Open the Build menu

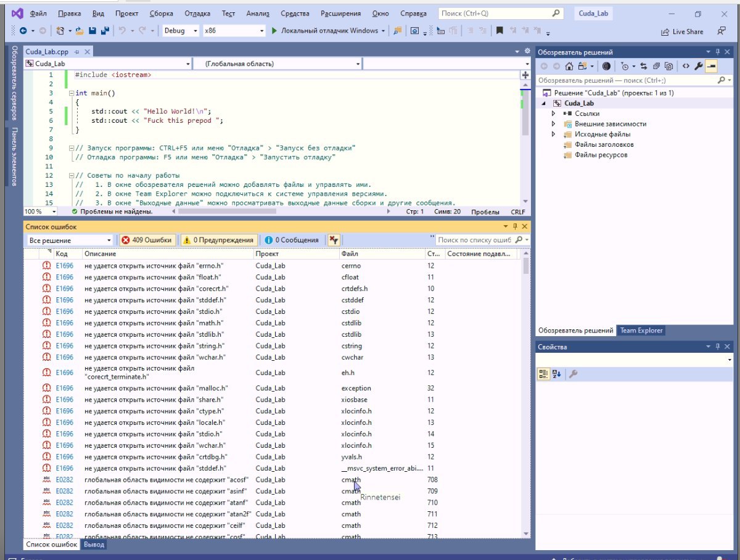tap(161, 13)
